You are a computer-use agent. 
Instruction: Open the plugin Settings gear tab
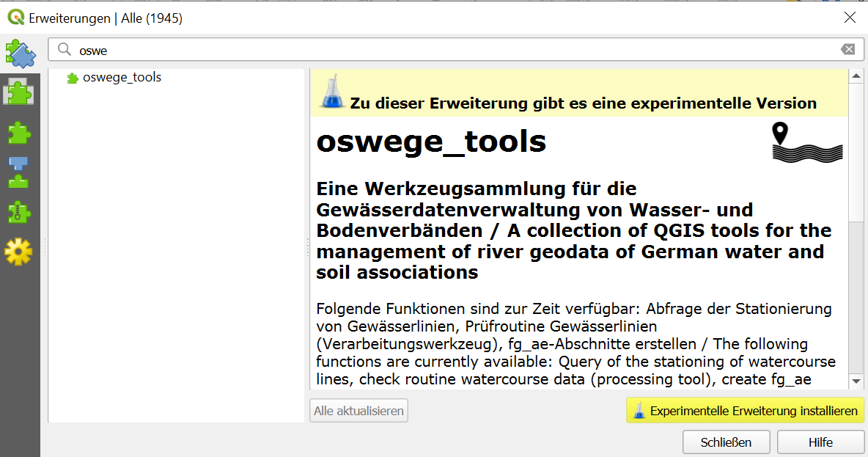[x=19, y=252]
